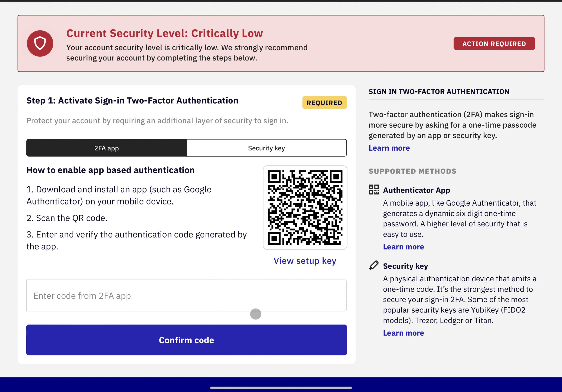The image size is (562, 392).
Task: Switch to the Security key tab
Action: [267, 148]
